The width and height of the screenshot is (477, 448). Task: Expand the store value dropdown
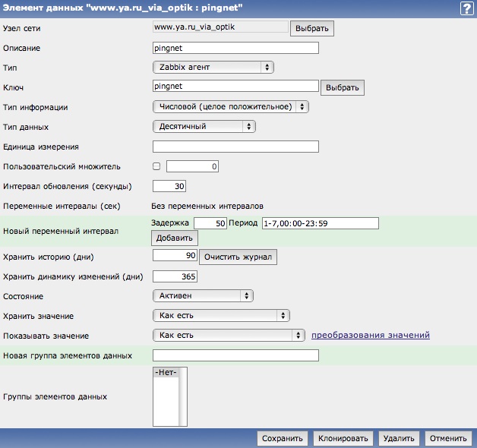[x=221, y=315]
